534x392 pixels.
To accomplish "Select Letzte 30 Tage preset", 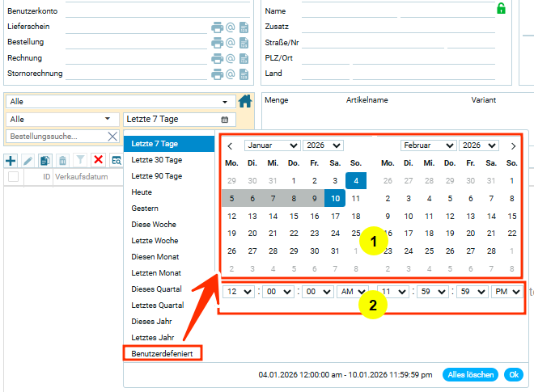I will click(x=157, y=160).
